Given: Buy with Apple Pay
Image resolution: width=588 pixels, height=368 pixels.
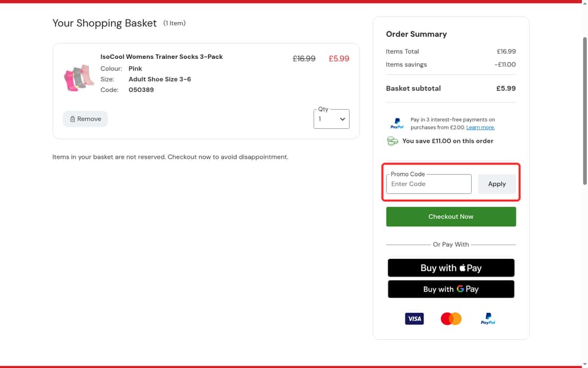Looking at the screenshot, I should 451,268.
